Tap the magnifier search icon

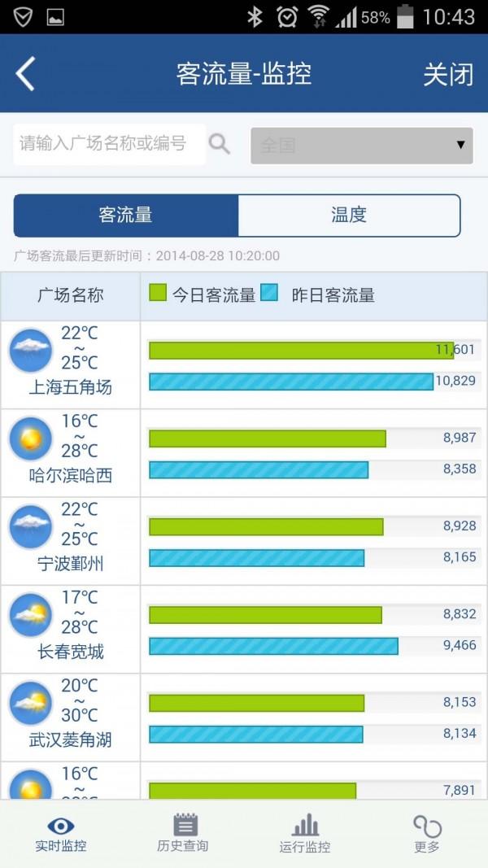pyautogui.click(x=220, y=144)
